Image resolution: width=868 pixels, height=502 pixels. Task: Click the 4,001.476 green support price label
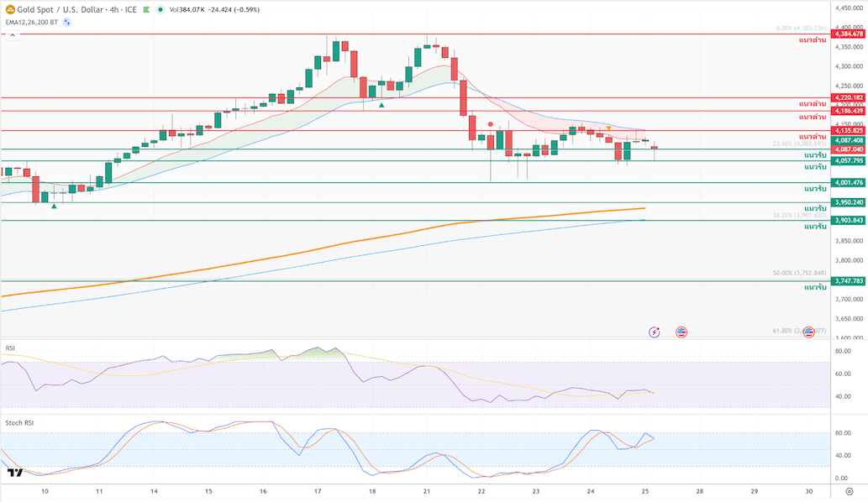coord(848,182)
